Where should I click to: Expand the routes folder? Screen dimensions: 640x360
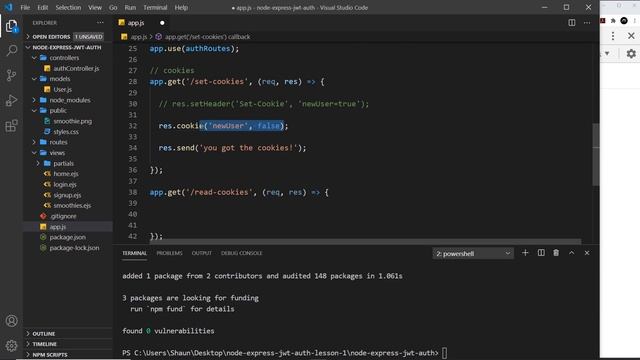pos(34,142)
